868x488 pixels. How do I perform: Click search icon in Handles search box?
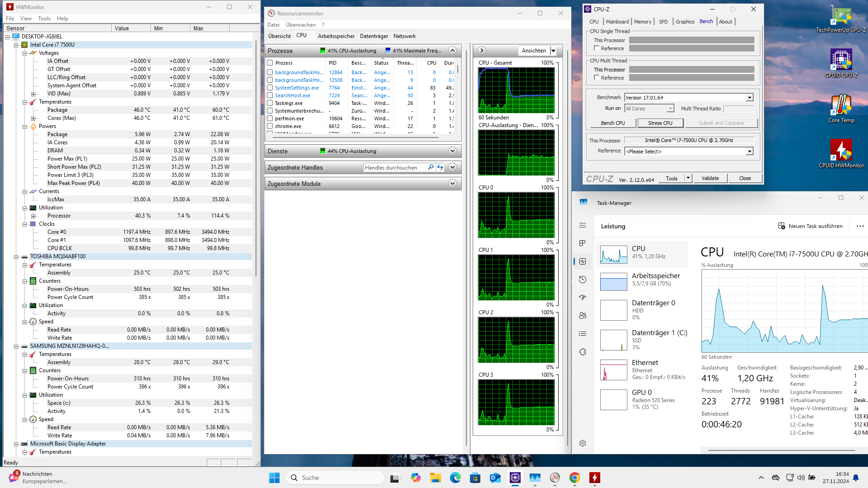point(431,167)
